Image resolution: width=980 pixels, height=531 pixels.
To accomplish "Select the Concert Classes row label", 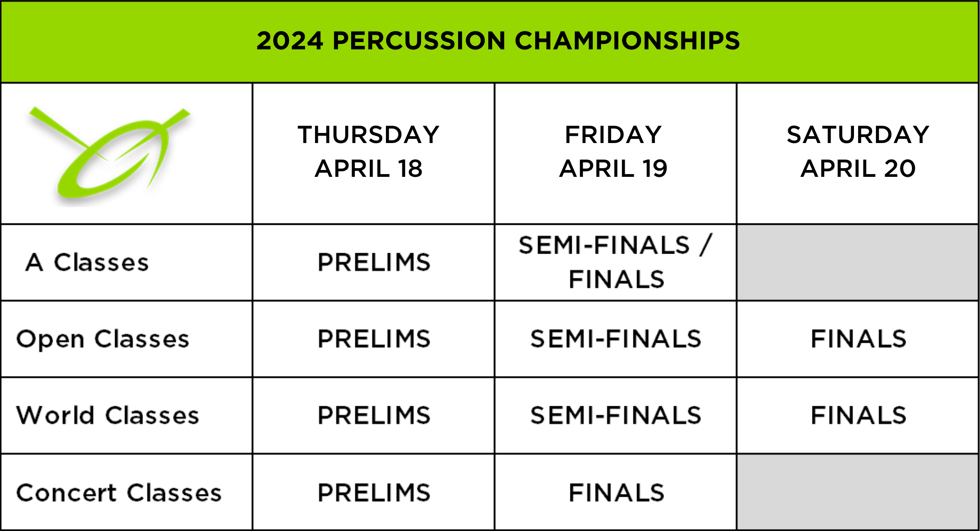I will [119, 493].
